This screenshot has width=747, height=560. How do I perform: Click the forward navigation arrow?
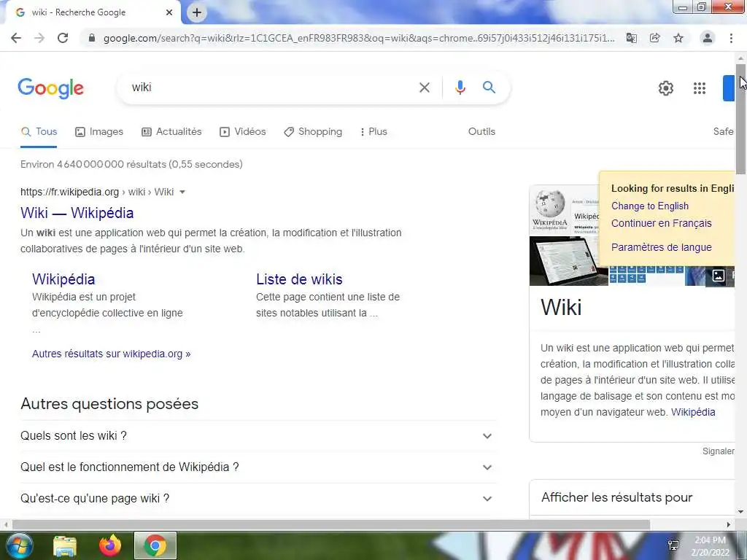click(x=39, y=38)
